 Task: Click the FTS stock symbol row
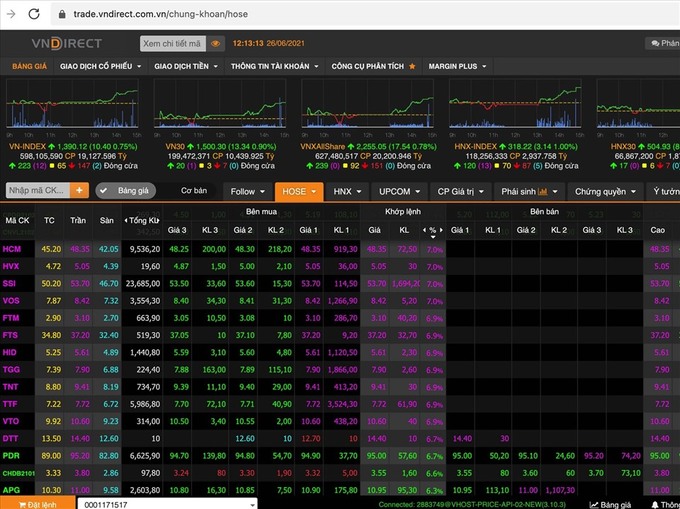point(10,335)
